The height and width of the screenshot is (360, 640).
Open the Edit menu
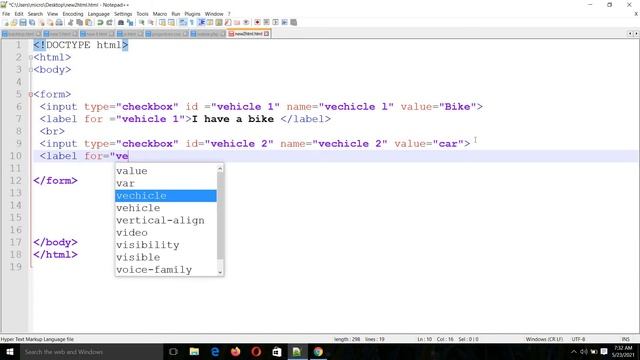(19, 14)
